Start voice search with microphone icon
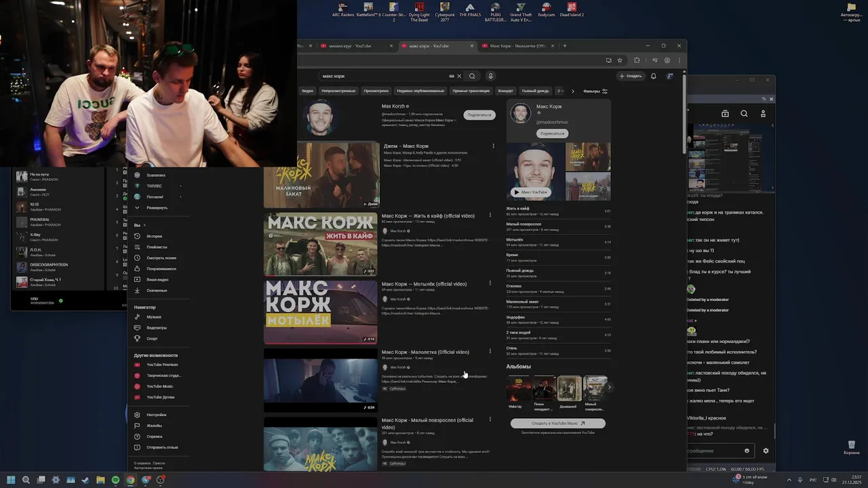The height and width of the screenshot is (488, 868). coord(491,76)
